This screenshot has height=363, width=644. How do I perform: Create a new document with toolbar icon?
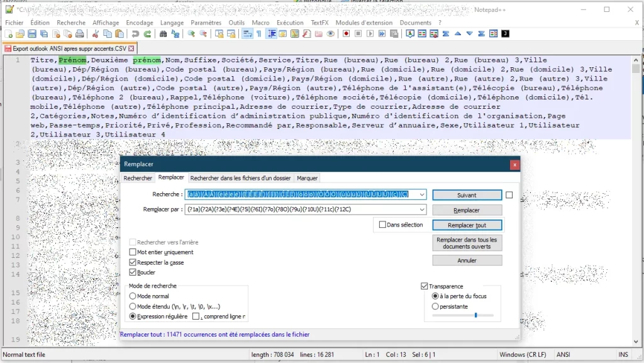click(8, 34)
